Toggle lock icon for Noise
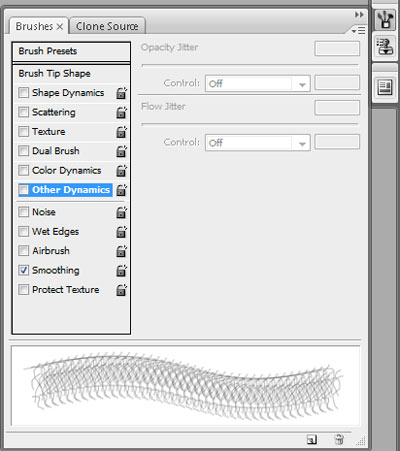This screenshot has width=400, height=451. tap(121, 212)
